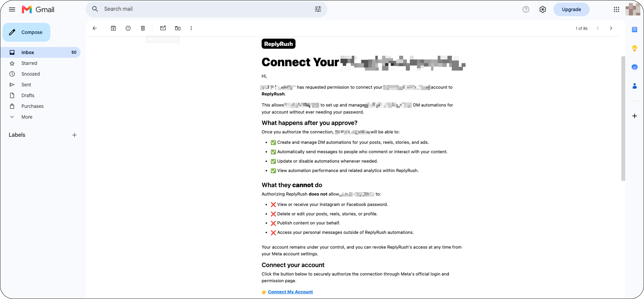Report this email as spam
Image resolution: width=644 pixels, height=299 pixels.
click(x=128, y=28)
